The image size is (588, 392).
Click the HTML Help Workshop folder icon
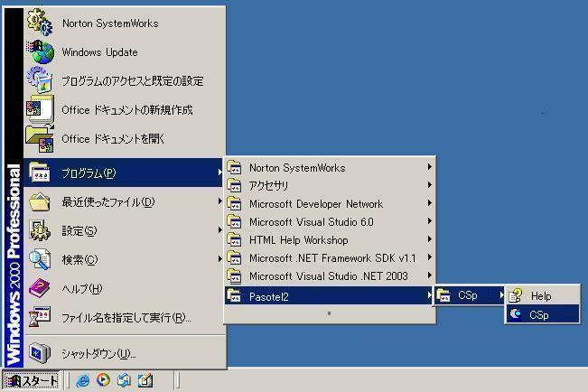234,239
